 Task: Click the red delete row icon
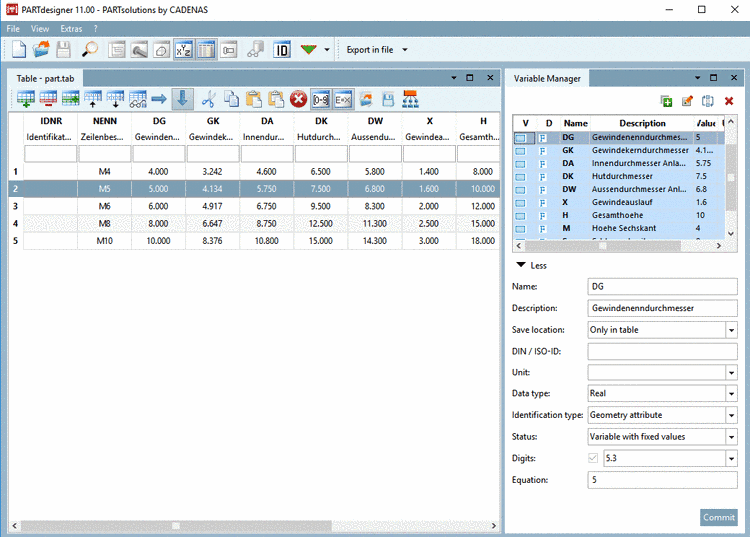48,98
